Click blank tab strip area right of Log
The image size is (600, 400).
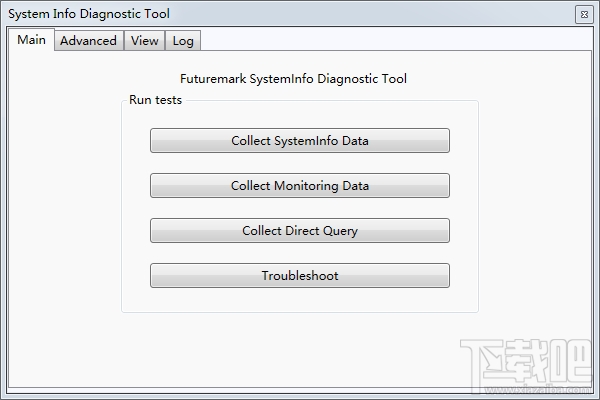point(400,41)
